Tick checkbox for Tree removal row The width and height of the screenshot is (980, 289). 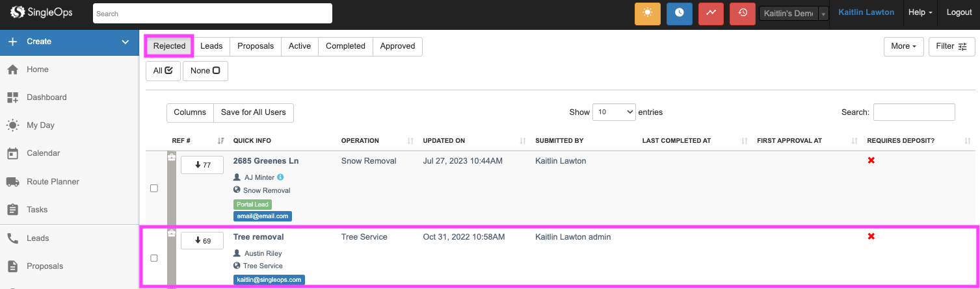click(x=154, y=258)
